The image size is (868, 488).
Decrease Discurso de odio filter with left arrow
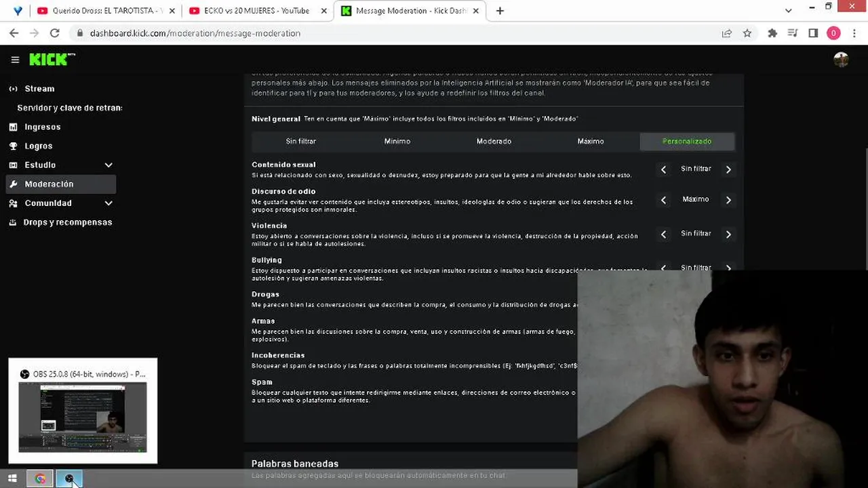[664, 200]
